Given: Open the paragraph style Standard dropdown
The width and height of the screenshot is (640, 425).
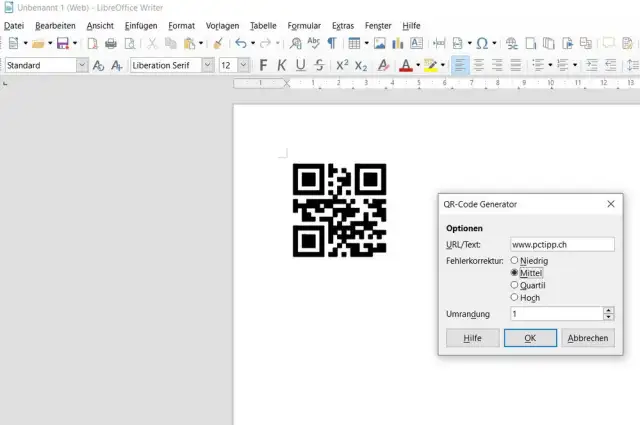Looking at the screenshot, I should (x=81, y=65).
